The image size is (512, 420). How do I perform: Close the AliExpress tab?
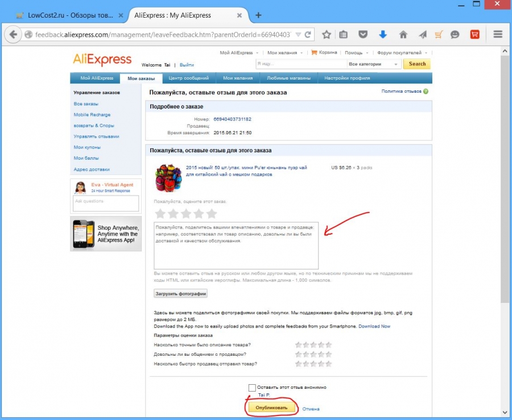[240, 15]
